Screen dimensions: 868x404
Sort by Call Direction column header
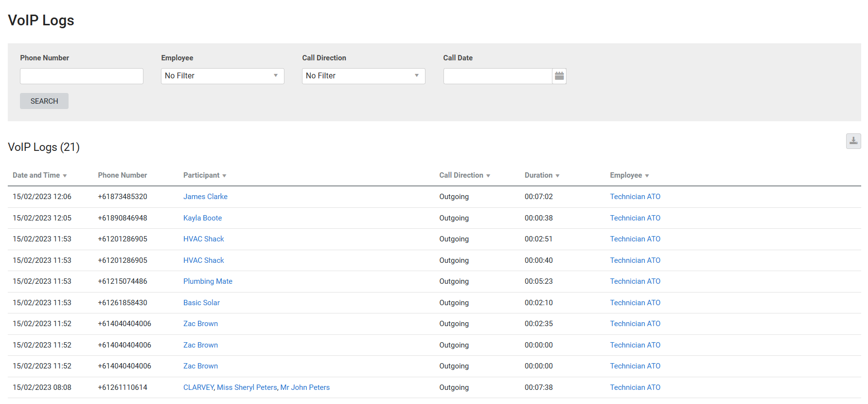coord(464,175)
